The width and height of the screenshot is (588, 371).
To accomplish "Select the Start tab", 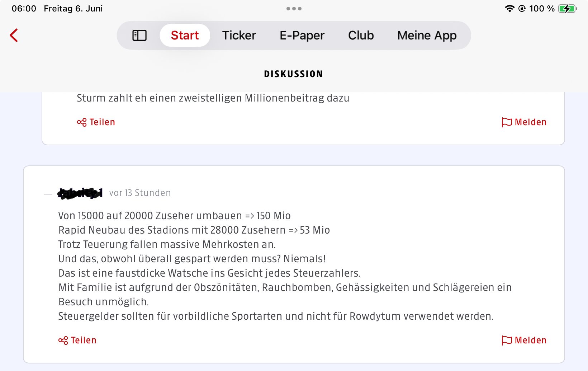I will click(x=185, y=35).
